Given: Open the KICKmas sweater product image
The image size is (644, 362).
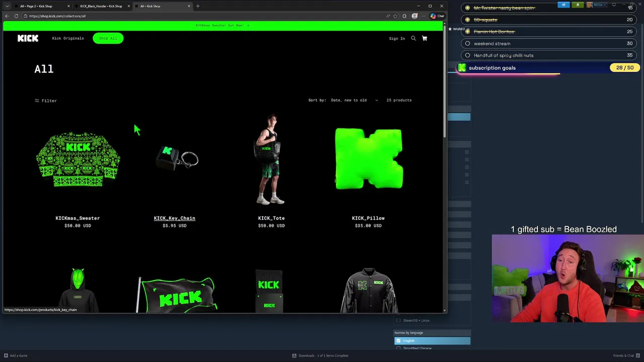Looking at the screenshot, I should point(77,159).
